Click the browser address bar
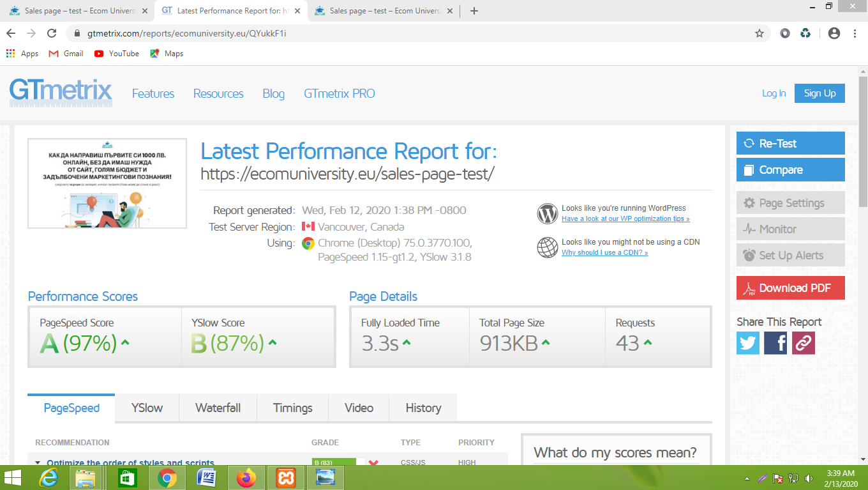The height and width of the screenshot is (490, 868). click(x=408, y=33)
